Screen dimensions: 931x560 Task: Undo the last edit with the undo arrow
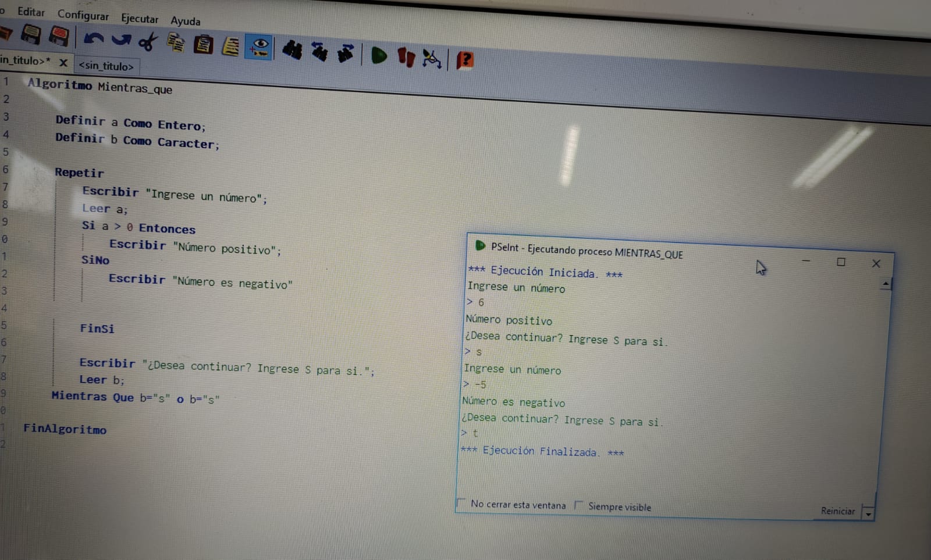click(x=93, y=39)
